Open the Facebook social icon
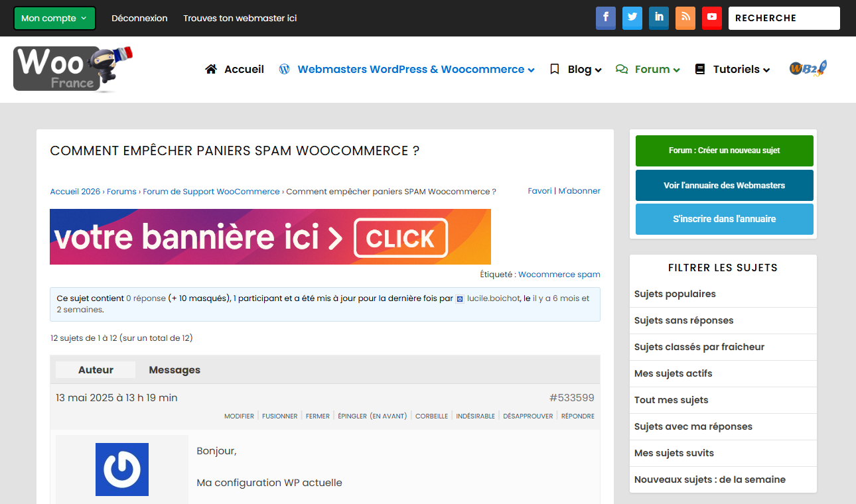Screen dimensions: 856x504 coord(605,18)
